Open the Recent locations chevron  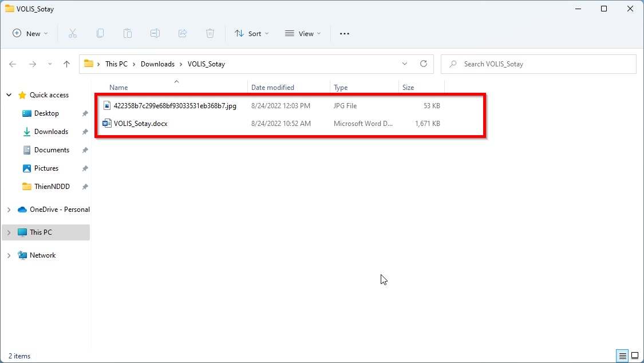click(50, 64)
